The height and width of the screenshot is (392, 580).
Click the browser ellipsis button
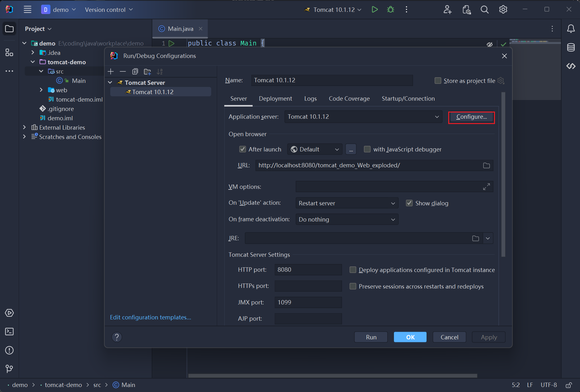pos(351,150)
